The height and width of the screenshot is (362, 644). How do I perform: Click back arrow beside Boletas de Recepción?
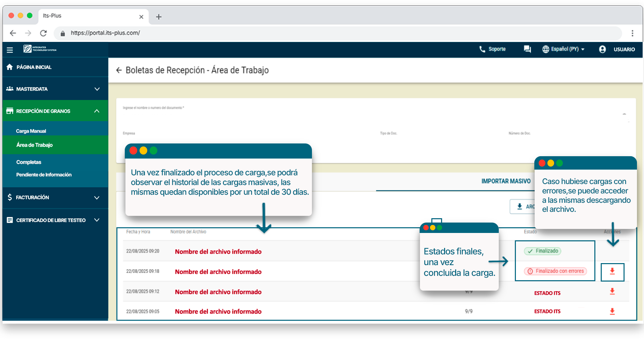(x=119, y=70)
